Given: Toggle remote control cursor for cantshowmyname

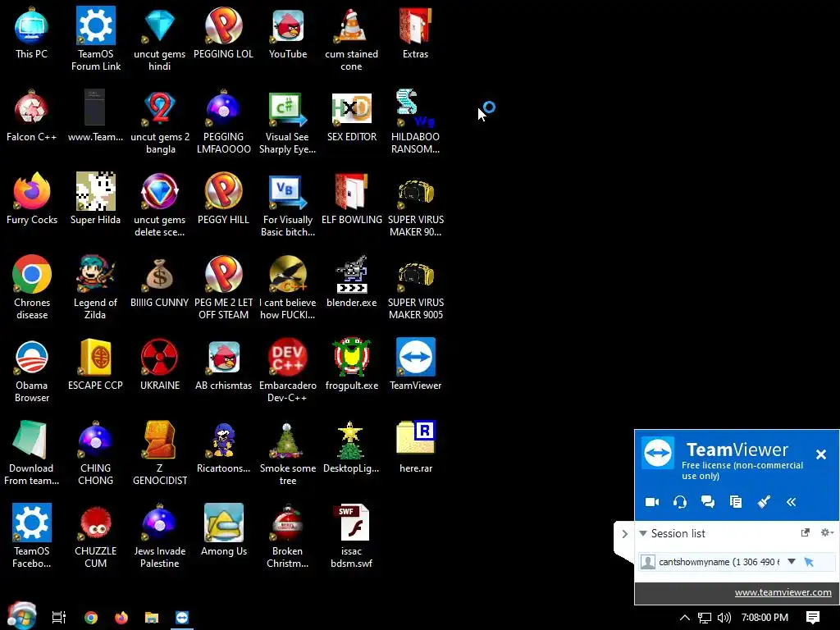Looking at the screenshot, I should 809,562.
